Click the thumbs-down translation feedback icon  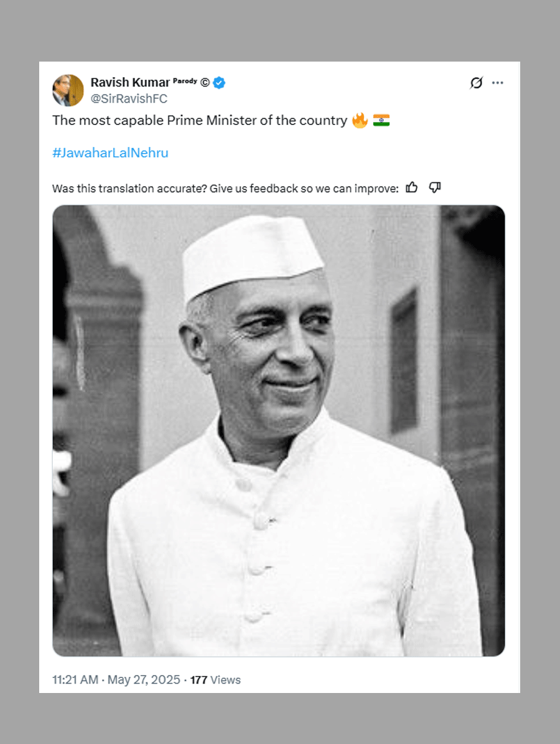pos(434,187)
